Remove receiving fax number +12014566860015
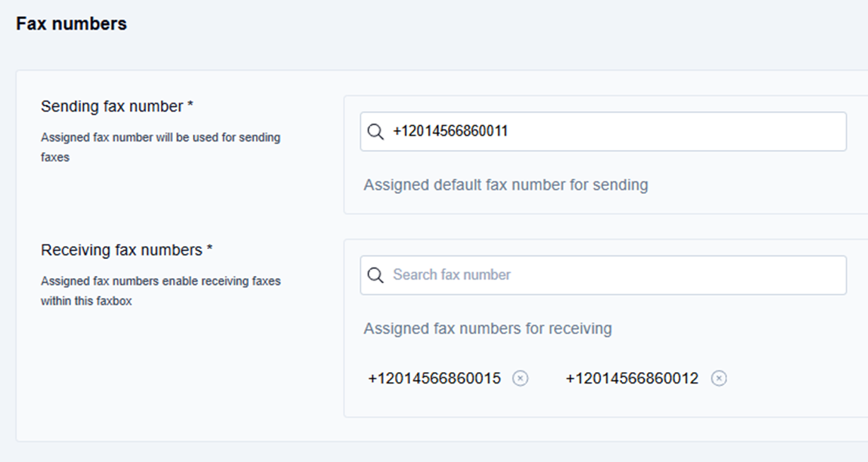The height and width of the screenshot is (462, 868). [520, 379]
